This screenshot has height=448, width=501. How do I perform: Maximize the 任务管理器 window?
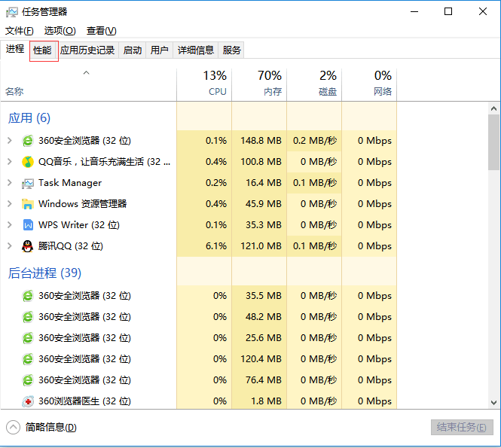(x=448, y=12)
